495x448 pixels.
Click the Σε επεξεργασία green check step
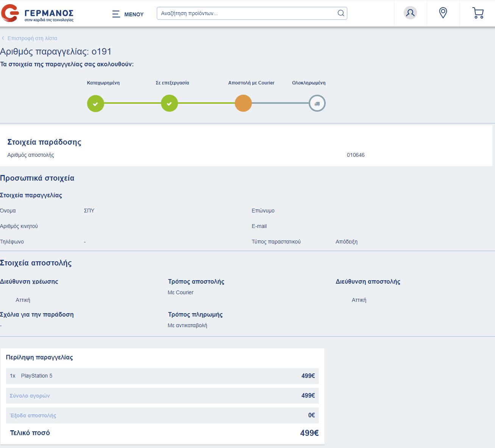point(169,103)
